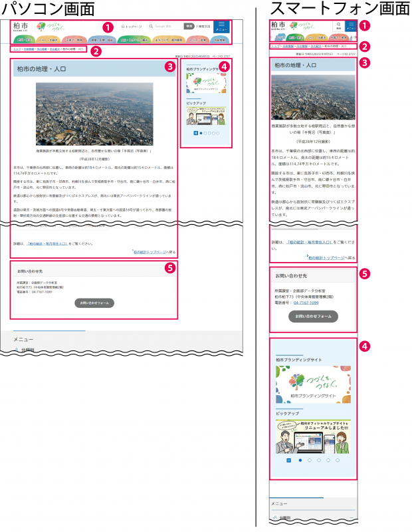The width and height of the screenshot is (412, 532).
Task: Open the まちづくり・都市開発 tab on PC screen
Action: [169, 40]
